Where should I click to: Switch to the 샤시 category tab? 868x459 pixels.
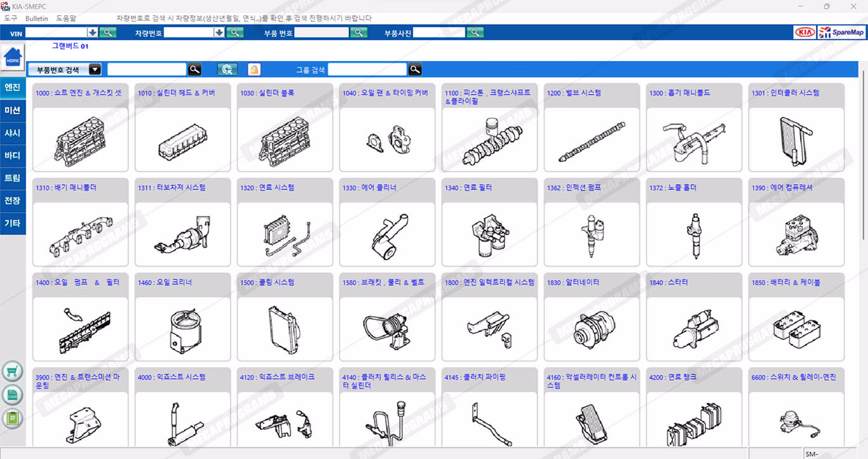point(13,133)
